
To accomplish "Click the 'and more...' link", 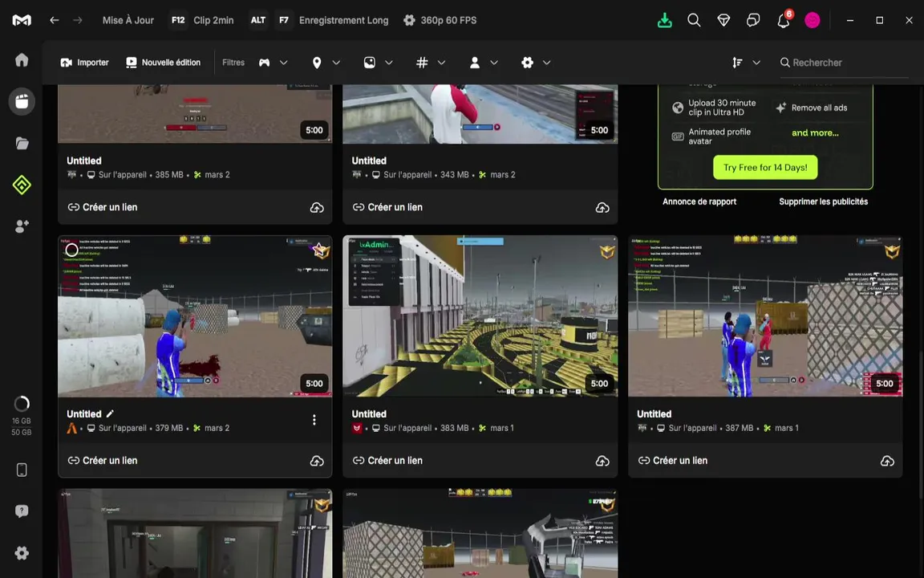I will coord(815,132).
